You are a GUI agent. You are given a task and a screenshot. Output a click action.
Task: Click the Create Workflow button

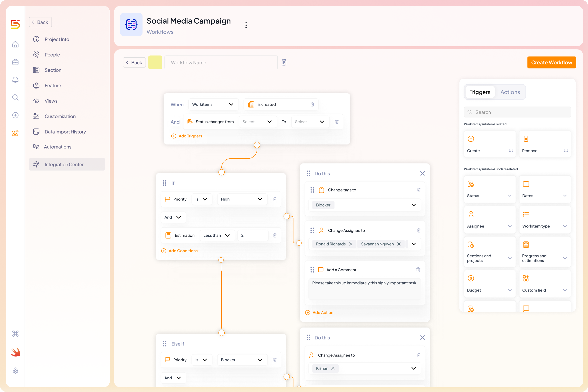552,62
